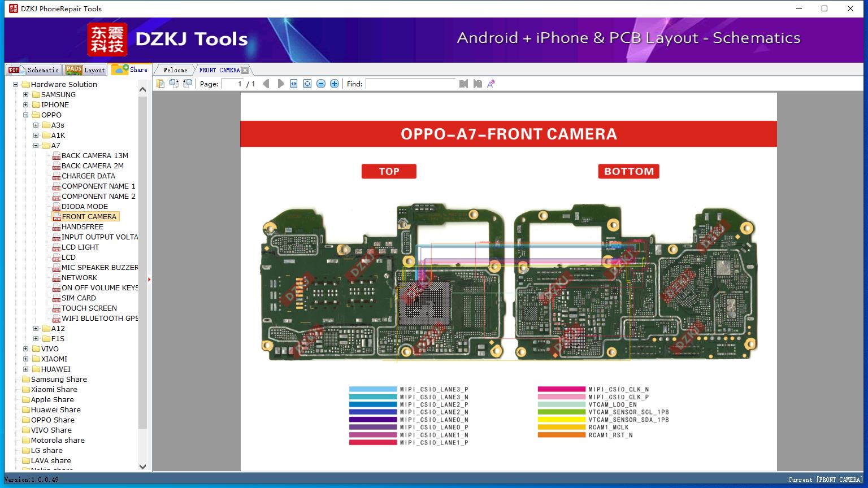Open Huawei Share folder
The image size is (868, 488).
[x=56, y=409]
